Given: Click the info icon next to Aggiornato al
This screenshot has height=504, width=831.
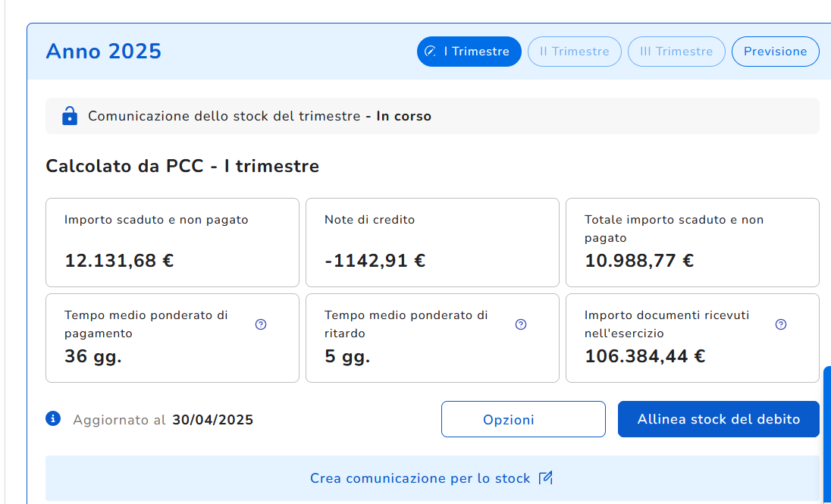Looking at the screenshot, I should coord(53,418).
